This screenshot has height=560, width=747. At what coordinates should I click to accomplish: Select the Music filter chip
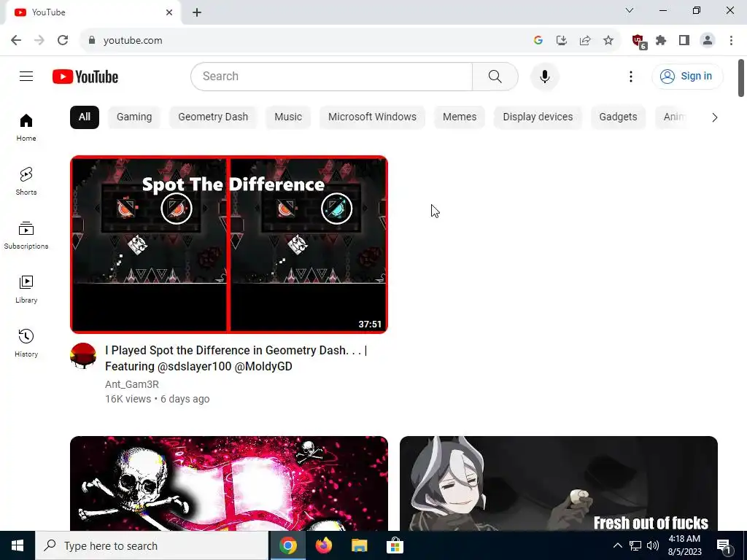point(288,117)
